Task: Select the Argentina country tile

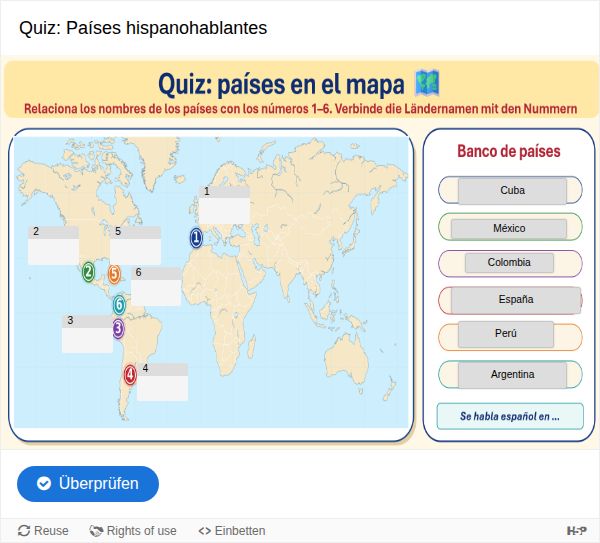Action: (512, 375)
